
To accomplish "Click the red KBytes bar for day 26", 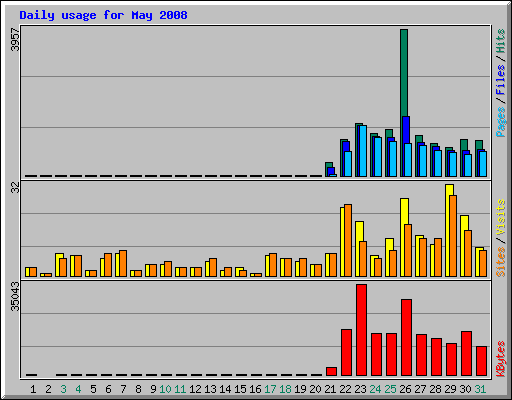I will pos(406,337).
